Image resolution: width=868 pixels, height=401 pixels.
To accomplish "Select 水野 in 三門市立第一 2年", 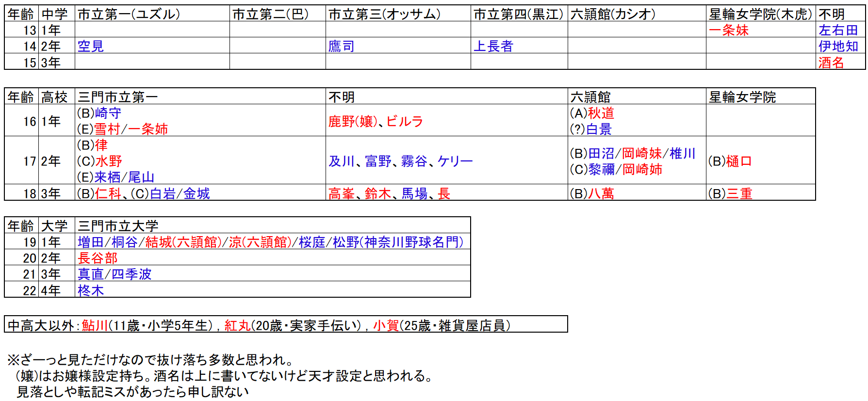I will click(109, 161).
